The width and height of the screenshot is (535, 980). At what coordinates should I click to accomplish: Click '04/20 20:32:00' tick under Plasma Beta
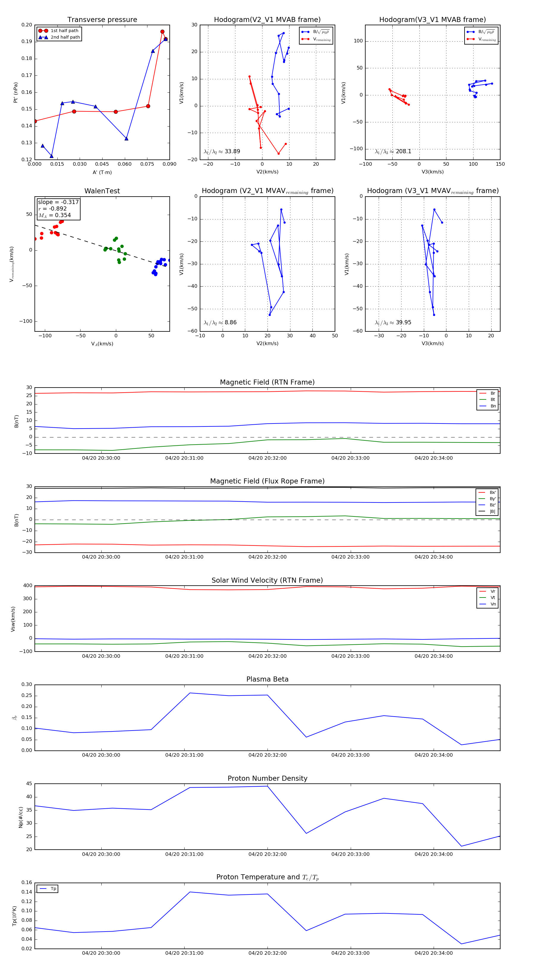[267, 755]
